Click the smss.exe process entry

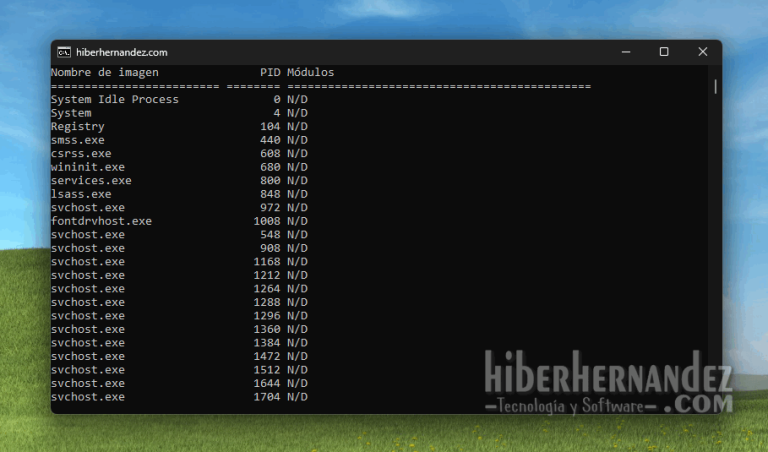(77, 141)
